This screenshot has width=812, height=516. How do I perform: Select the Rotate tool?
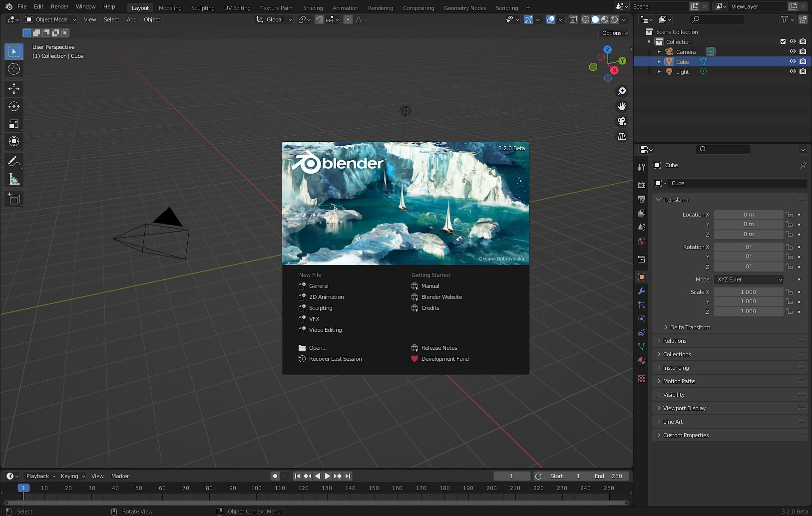coord(14,106)
